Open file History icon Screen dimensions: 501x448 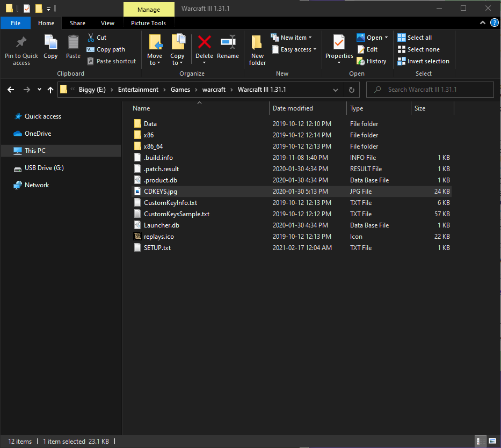pos(361,61)
